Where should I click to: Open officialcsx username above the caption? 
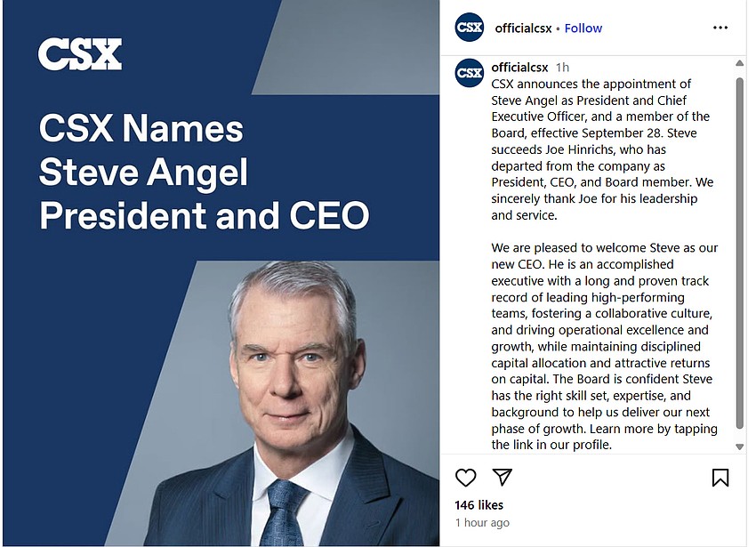click(519, 68)
